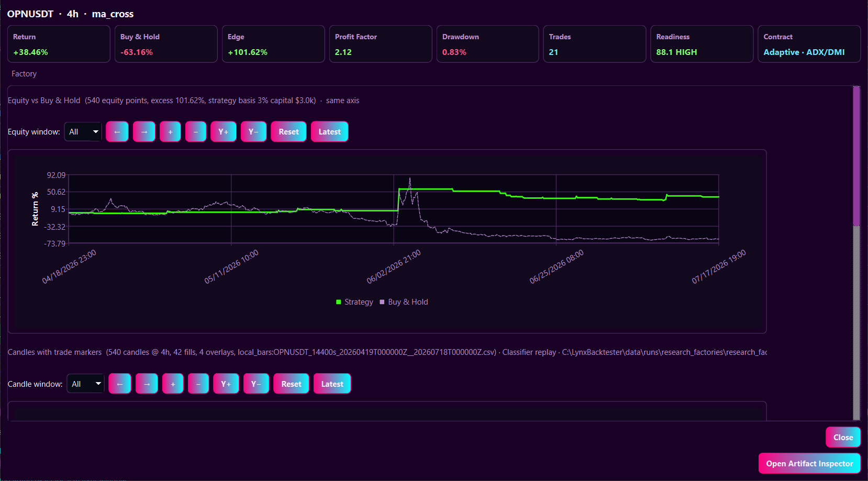The height and width of the screenshot is (481, 868).
Task: Zoom in candle chart with plus button
Action: 173,384
